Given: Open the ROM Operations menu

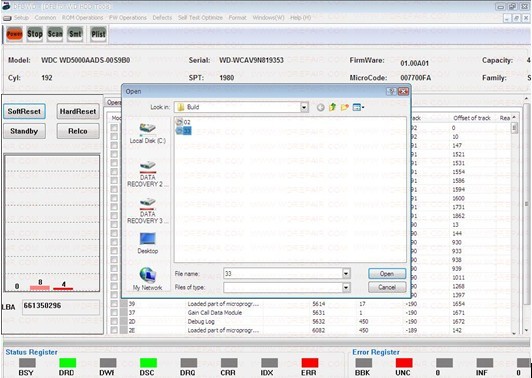Looking at the screenshot, I should (82, 18).
